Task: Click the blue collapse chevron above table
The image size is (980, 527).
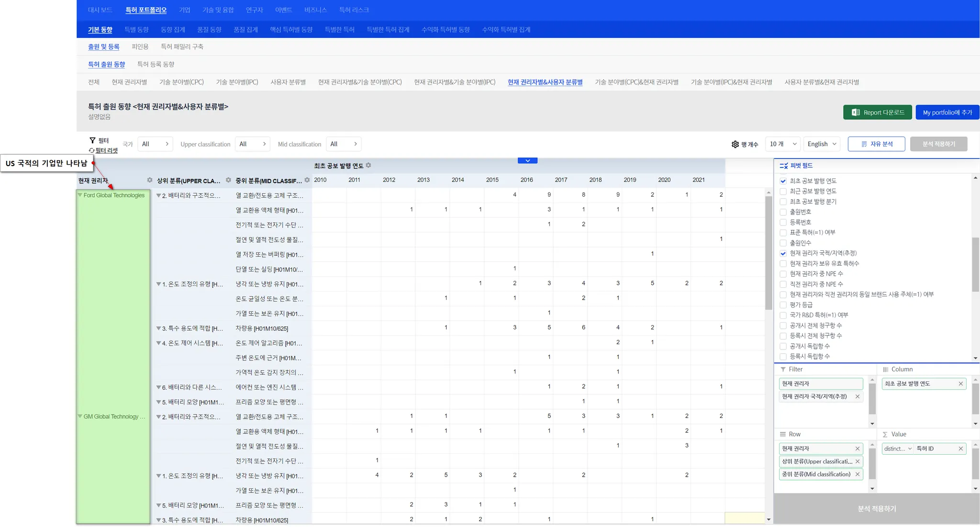Action: (527, 161)
